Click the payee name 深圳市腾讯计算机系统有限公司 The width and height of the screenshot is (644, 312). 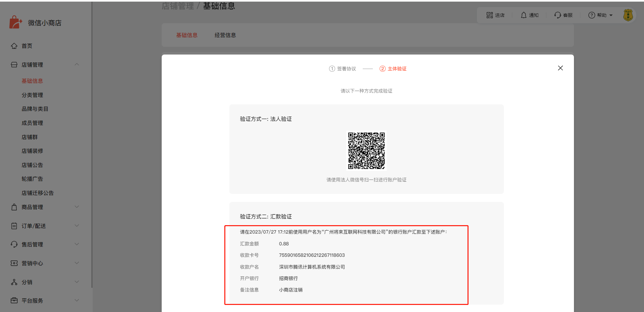pyautogui.click(x=312, y=267)
